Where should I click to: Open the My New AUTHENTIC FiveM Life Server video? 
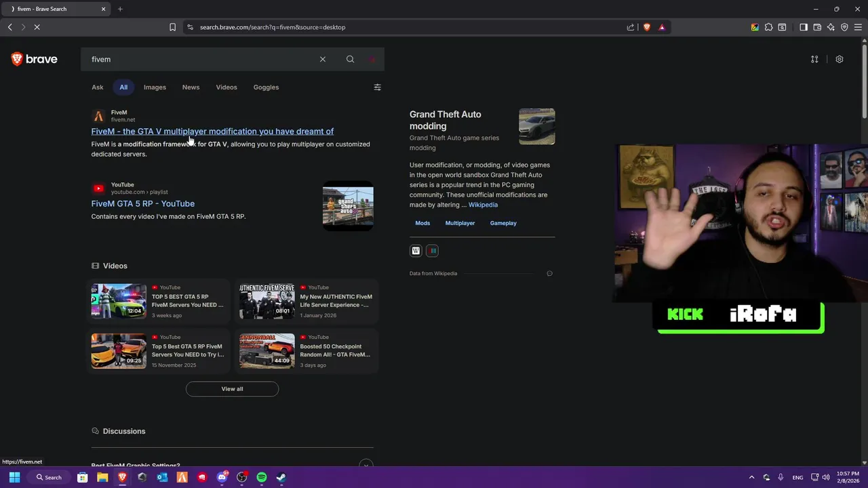[336, 301]
